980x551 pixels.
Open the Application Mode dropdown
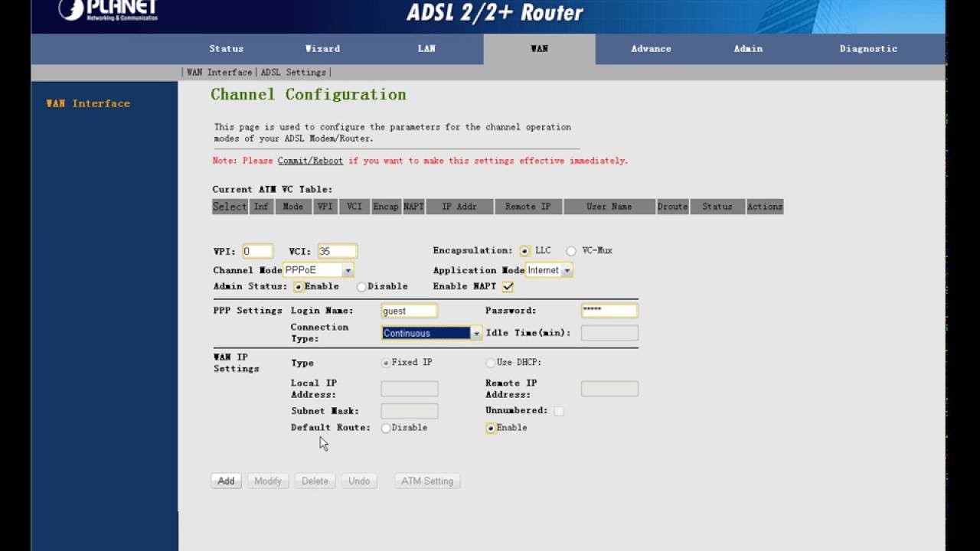[x=549, y=270]
